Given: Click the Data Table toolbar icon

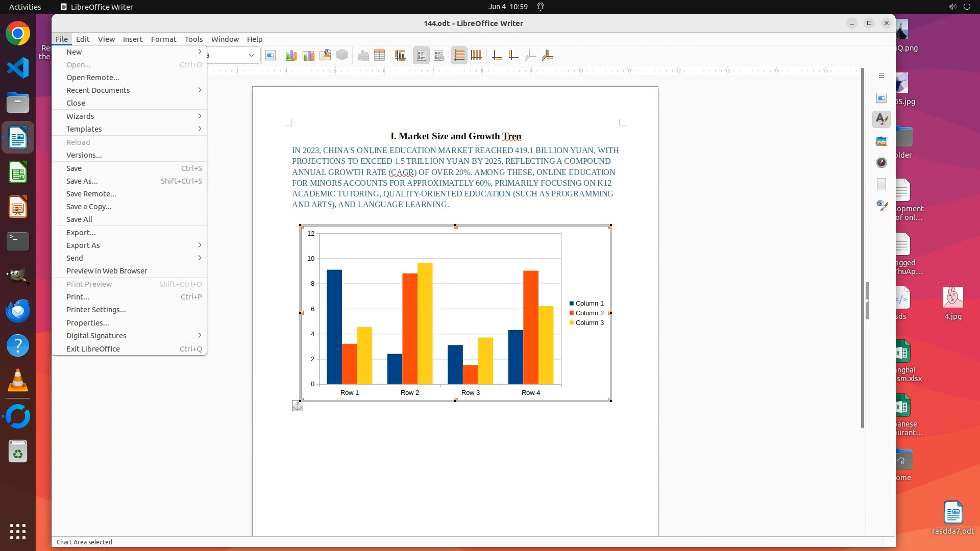Looking at the screenshot, I should pos(379,56).
